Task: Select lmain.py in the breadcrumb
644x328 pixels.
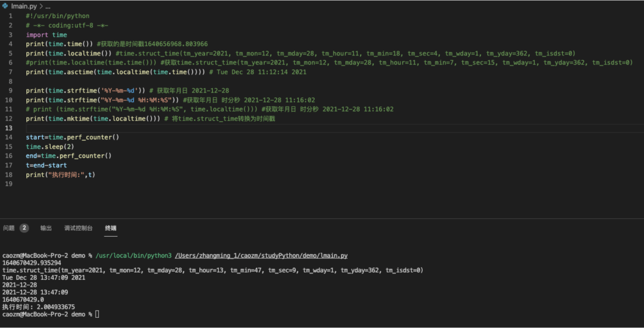Action: point(24,6)
